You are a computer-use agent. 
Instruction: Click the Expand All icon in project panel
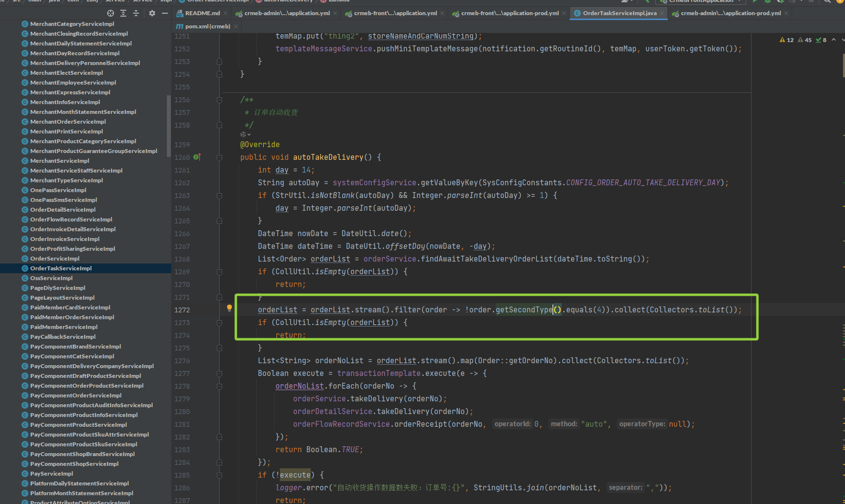point(123,13)
